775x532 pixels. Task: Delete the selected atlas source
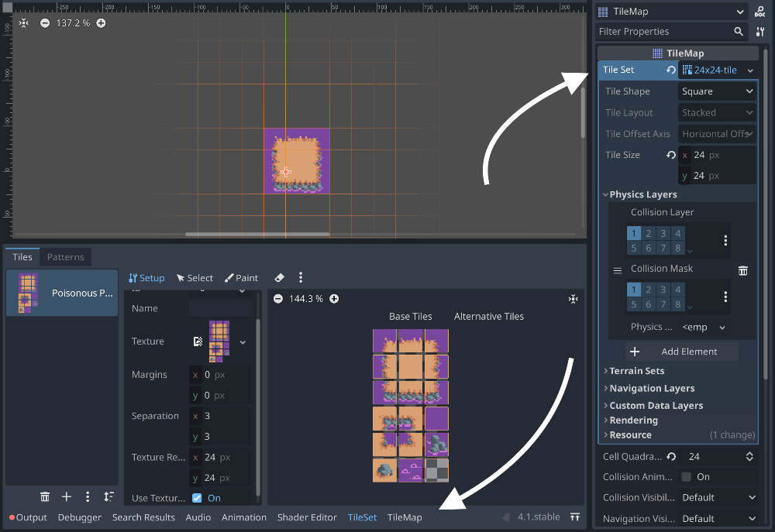[x=45, y=496]
